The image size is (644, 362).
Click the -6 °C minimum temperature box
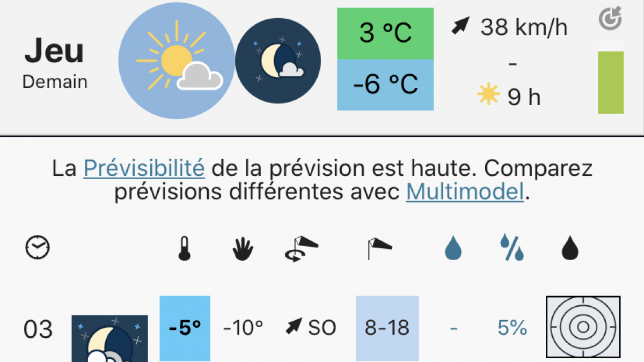pos(385,85)
